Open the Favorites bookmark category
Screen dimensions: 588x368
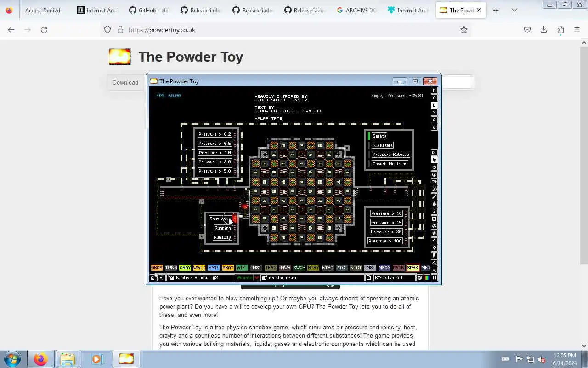(434, 256)
